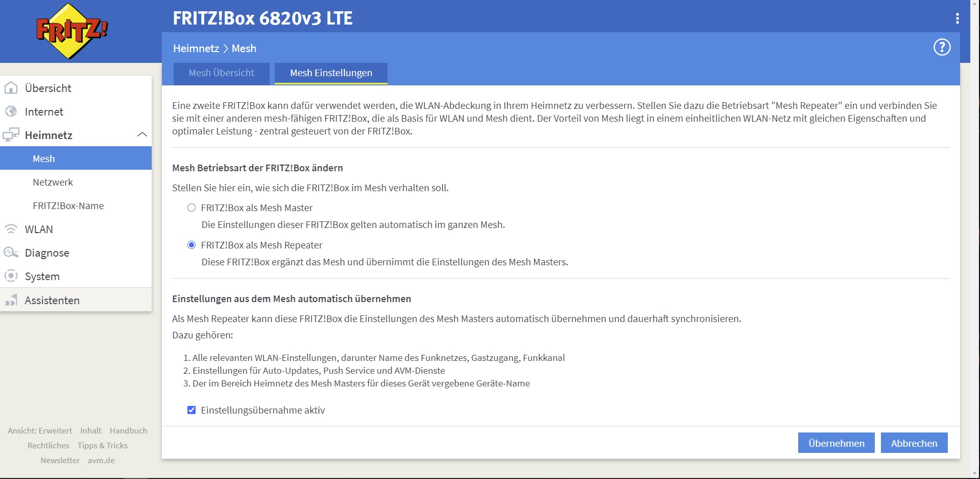This screenshot has width=980, height=479.
Task: Switch to Mesh Übersicht tab
Action: point(221,73)
